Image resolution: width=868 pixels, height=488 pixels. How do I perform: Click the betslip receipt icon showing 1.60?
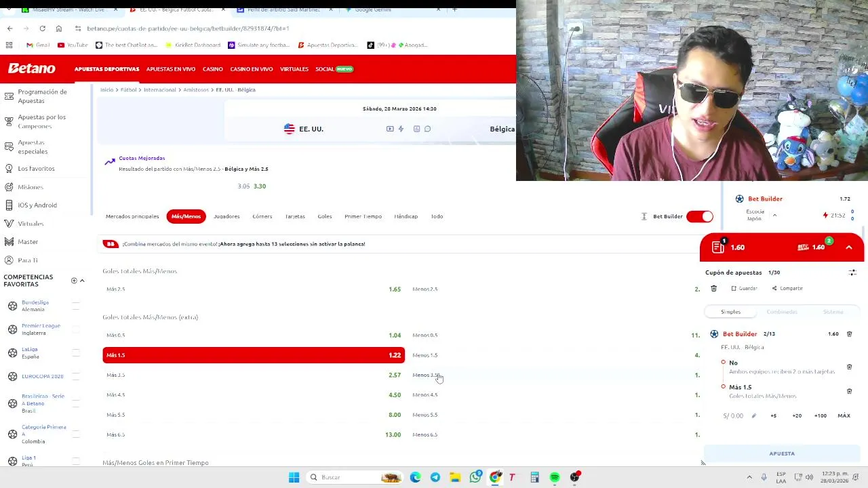pos(718,247)
